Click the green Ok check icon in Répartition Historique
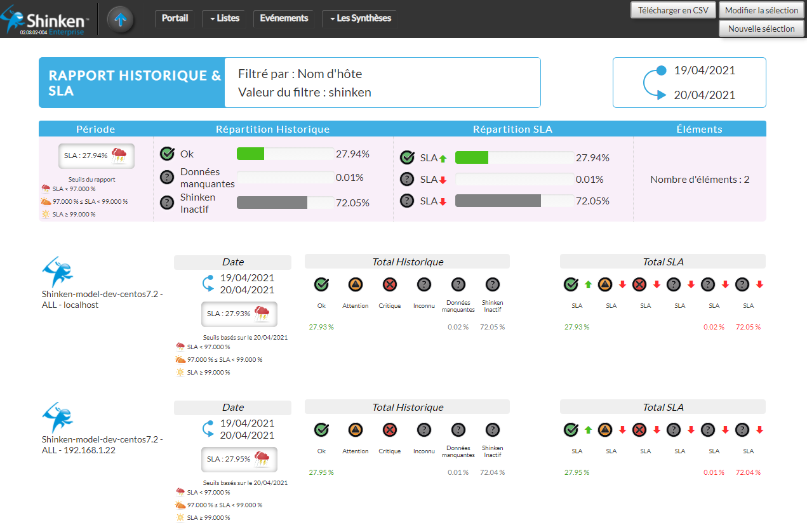Image resolution: width=807 pixels, height=532 pixels. [167, 154]
